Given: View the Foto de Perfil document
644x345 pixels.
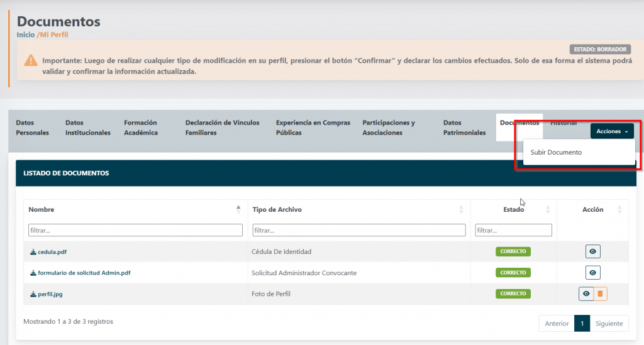Looking at the screenshot, I should click(x=586, y=293).
